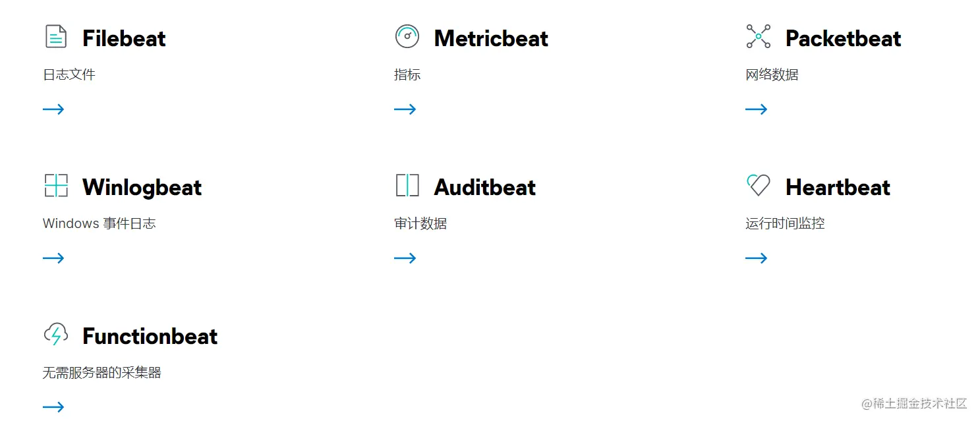Image resolution: width=980 pixels, height=423 pixels.
Task: Follow the arrow under Winlogbeat description
Action: pos(53,258)
